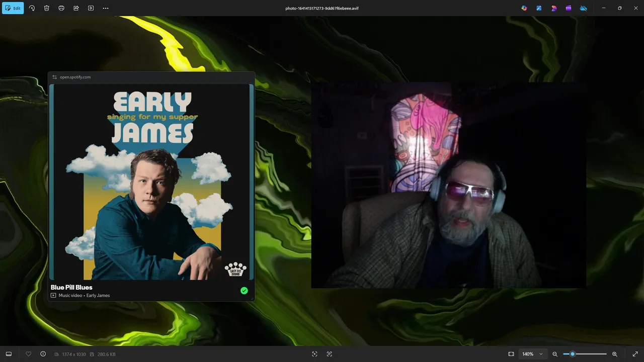Minimize the Photos window
Image resolution: width=644 pixels, height=362 pixels.
[604, 8]
